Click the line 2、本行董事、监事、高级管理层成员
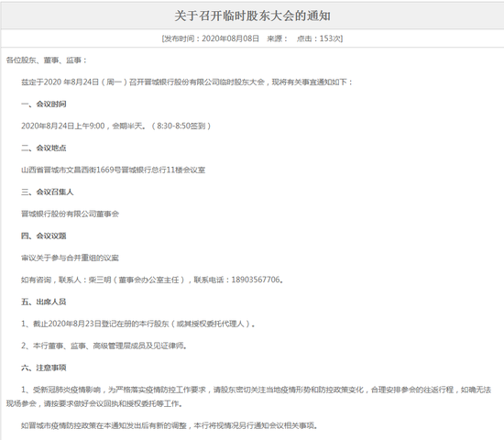504x440 pixels. tap(104, 346)
